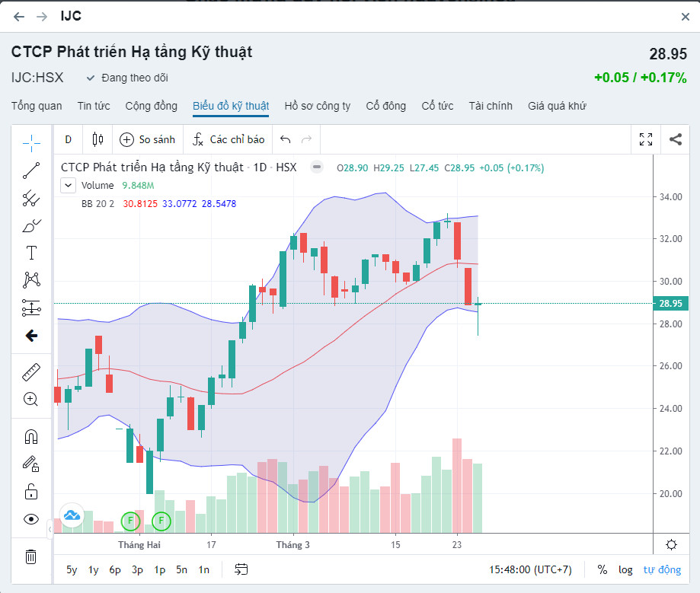This screenshot has width=700, height=593.
Task: Select the 1y time range button
Action: pyautogui.click(x=94, y=569)
